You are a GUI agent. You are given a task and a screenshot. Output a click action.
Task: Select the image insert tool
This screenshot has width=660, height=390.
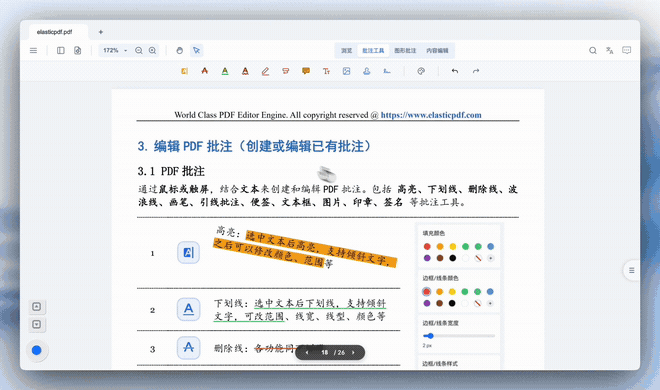[x=346, y=71]
